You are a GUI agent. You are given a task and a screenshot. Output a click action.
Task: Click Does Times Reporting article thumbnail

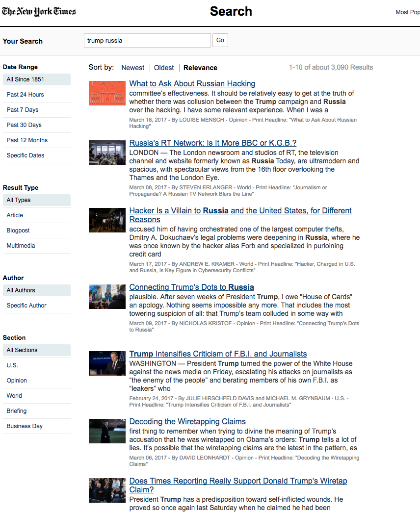[107, 490]
